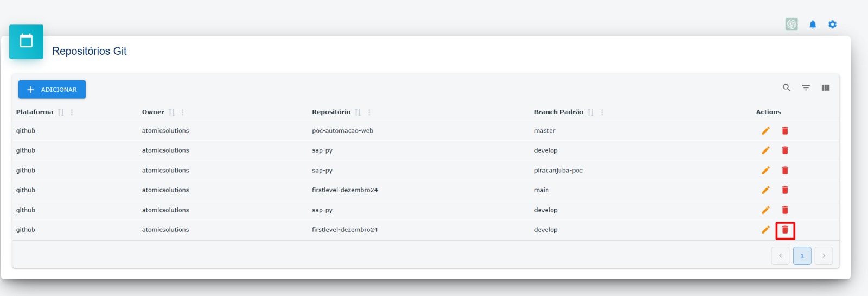Viewport: 868px width, 296px height.
Task: Edit the poc-automacao-web repository row
Action: [765, 131]
